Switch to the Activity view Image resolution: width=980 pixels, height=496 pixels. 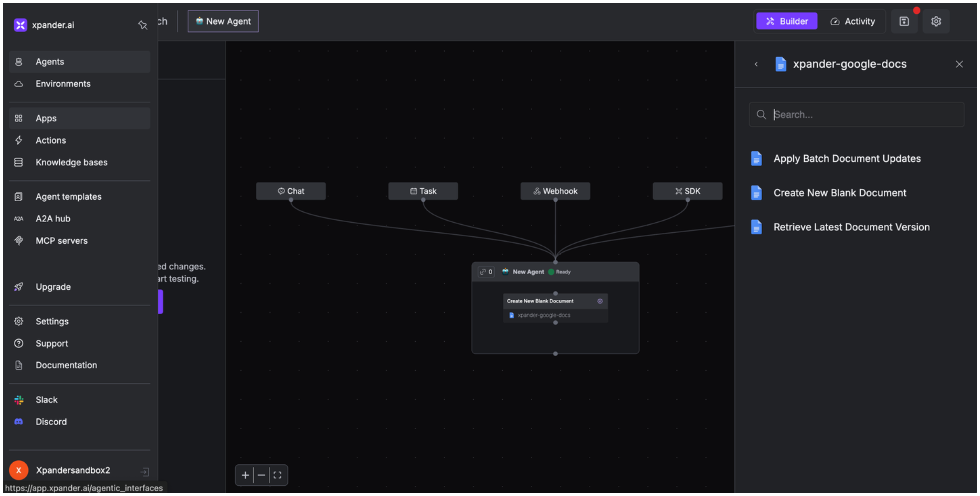853,21
